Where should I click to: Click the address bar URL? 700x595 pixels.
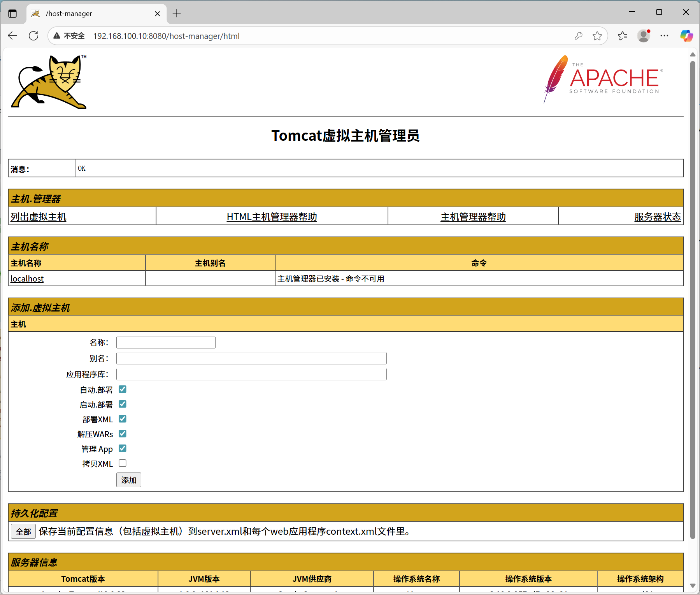coord(166,36)
